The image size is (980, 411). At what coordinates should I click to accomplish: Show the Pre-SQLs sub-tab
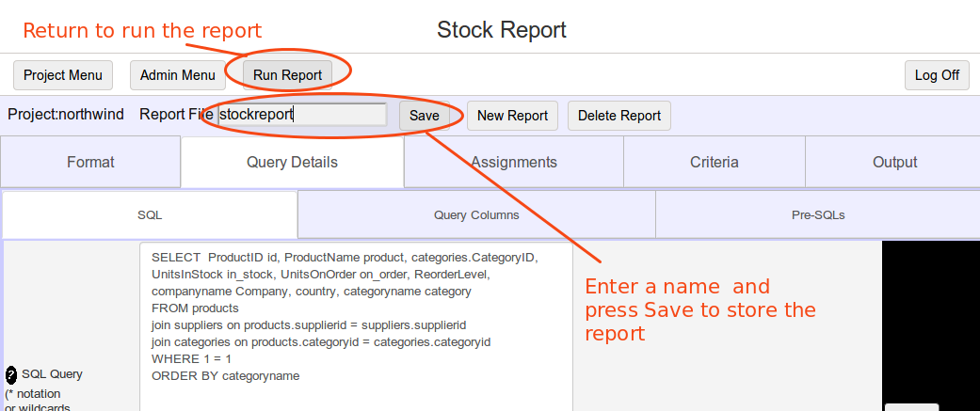[x=818, y=214]
